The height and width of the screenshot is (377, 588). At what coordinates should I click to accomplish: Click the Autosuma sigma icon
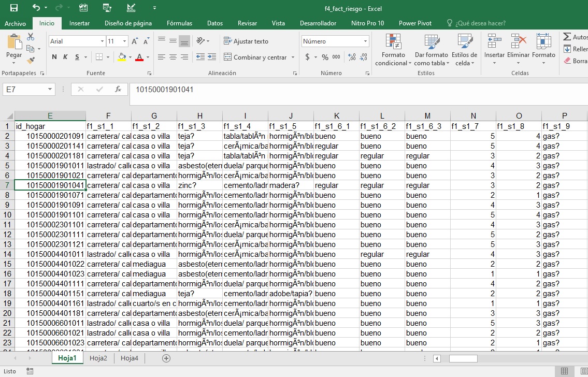point(567,37)
